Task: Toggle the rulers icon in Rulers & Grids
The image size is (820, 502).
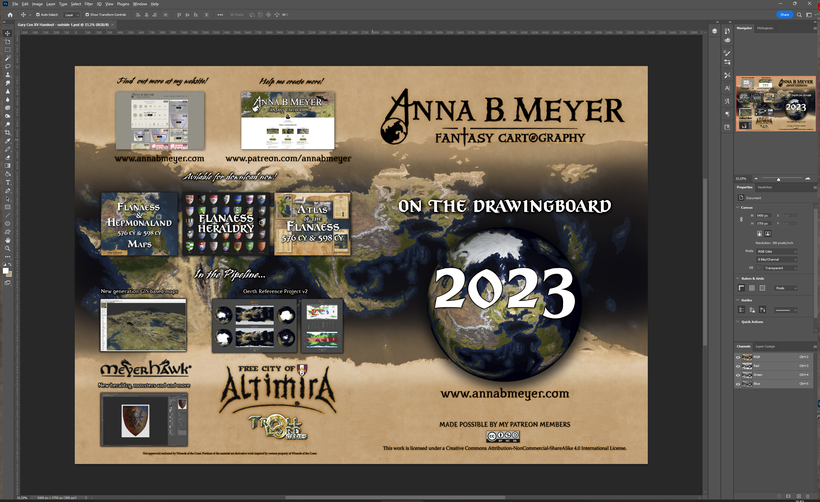Action: tap(742, 288)
